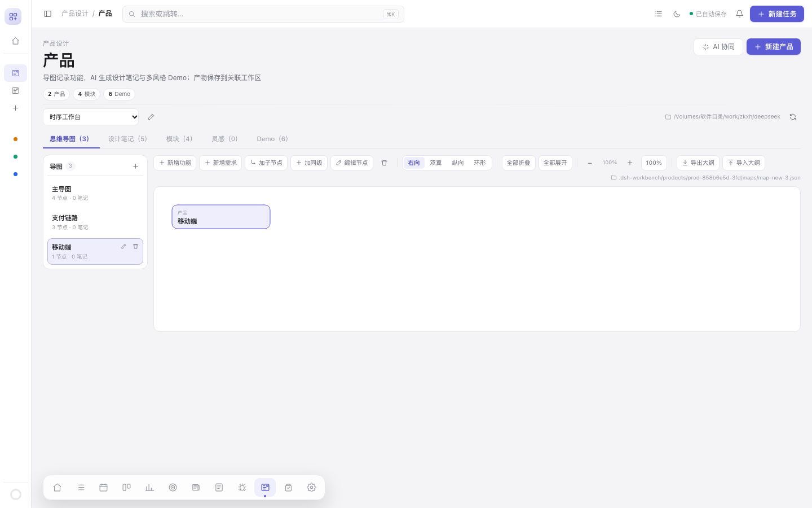The image size is (812, 508).
Task: Open the list view icon in top bar
Action: click(658, 14)
